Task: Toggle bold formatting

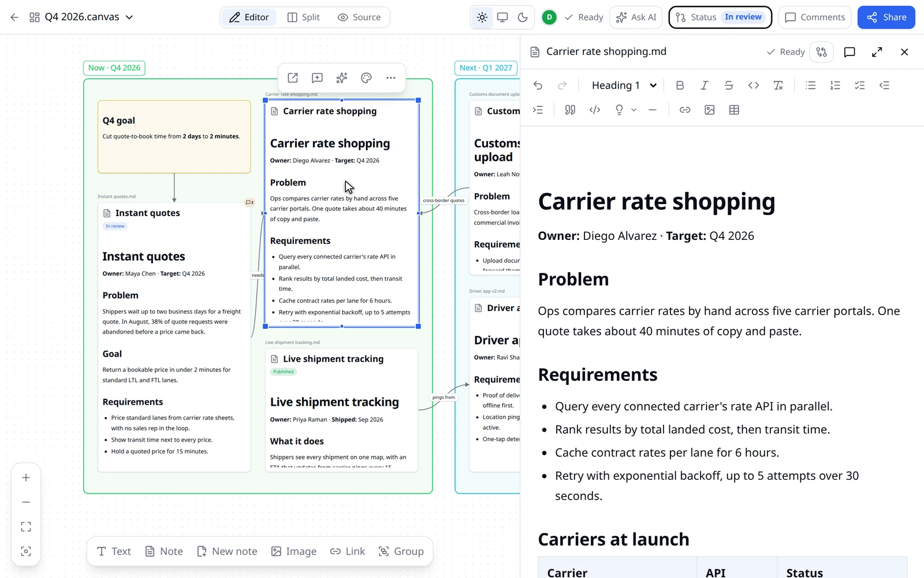Action: point(680,86)
